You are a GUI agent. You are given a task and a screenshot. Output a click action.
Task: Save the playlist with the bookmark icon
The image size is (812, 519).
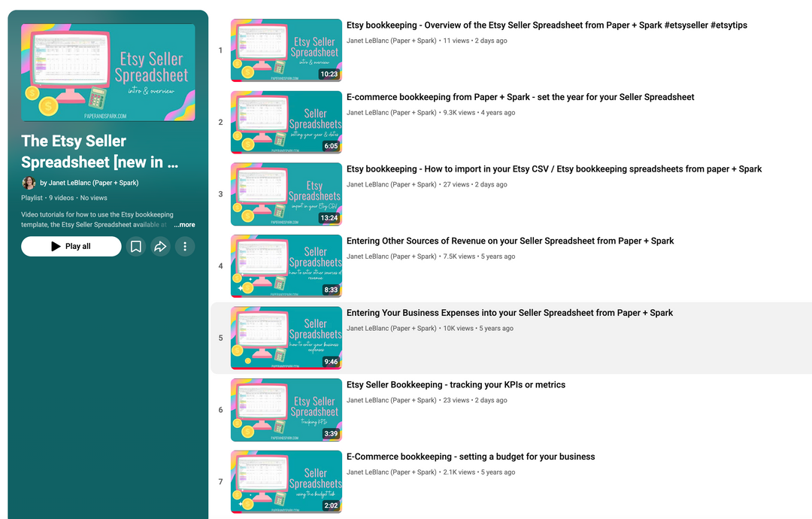pyautogui.click(x=136, y=247)
